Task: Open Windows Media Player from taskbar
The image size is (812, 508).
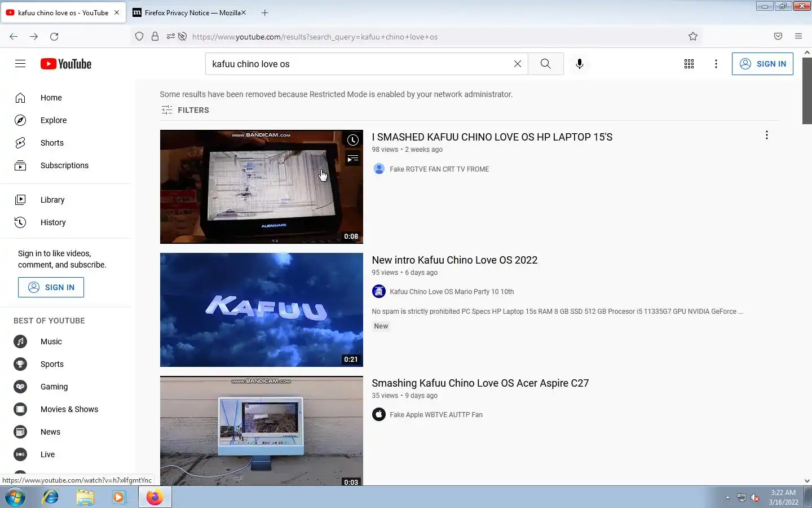Action: tap(119, 497)
